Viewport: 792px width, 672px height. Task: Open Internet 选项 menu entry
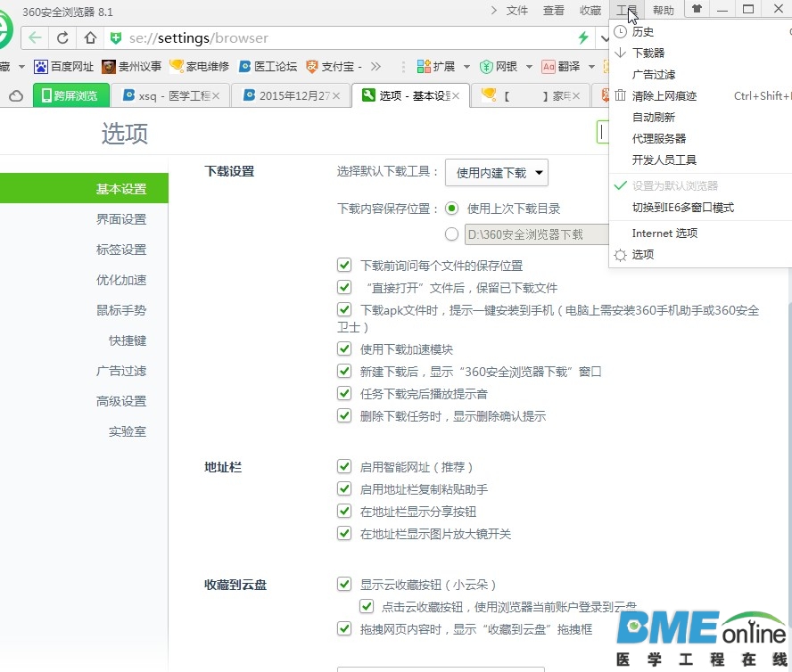[664, 233]
